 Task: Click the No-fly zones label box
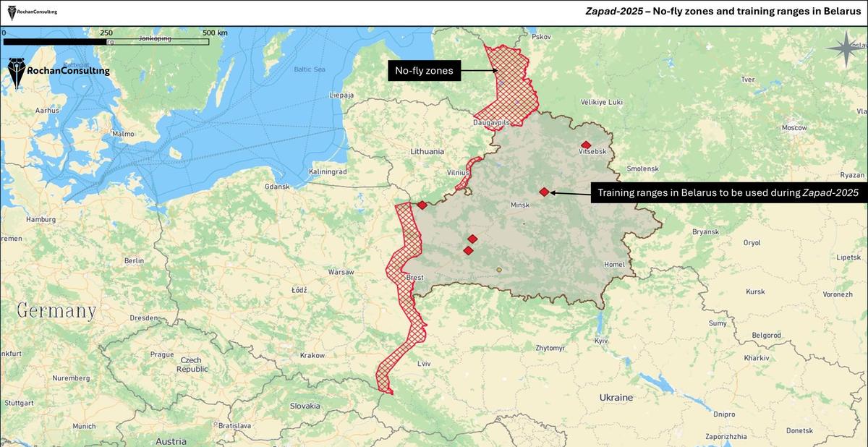point(425,70)
